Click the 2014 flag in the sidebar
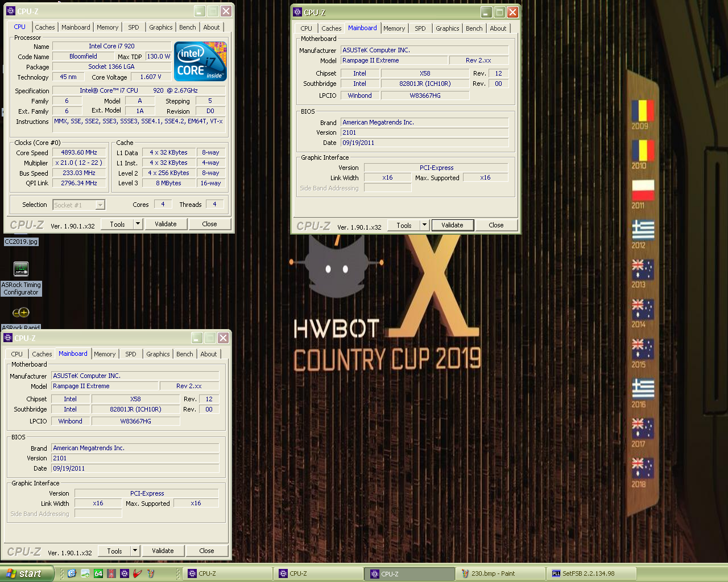This screenshot has width=728, height=582. coord(643,309)
